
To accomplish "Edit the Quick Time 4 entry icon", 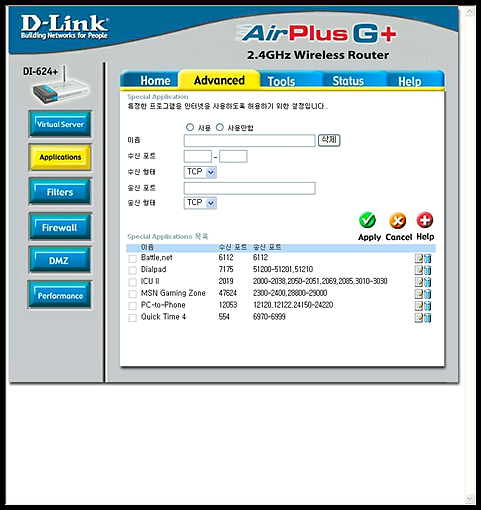I will tap(419, 318).
